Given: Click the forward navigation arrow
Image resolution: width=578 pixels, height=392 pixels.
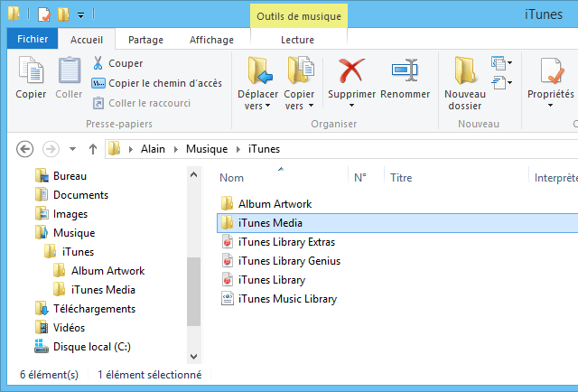Looking at the screenshot, I should point(51,149).
